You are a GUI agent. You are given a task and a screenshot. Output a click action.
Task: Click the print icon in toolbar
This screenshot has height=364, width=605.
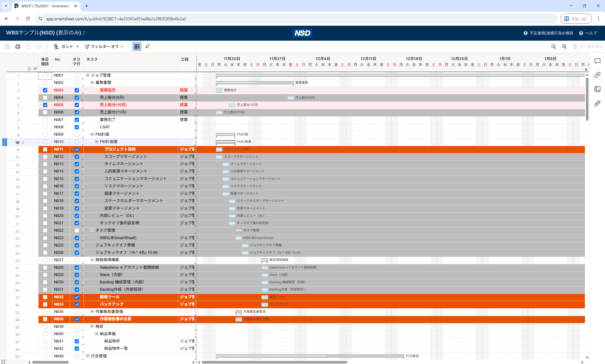[x=18, y=47]
